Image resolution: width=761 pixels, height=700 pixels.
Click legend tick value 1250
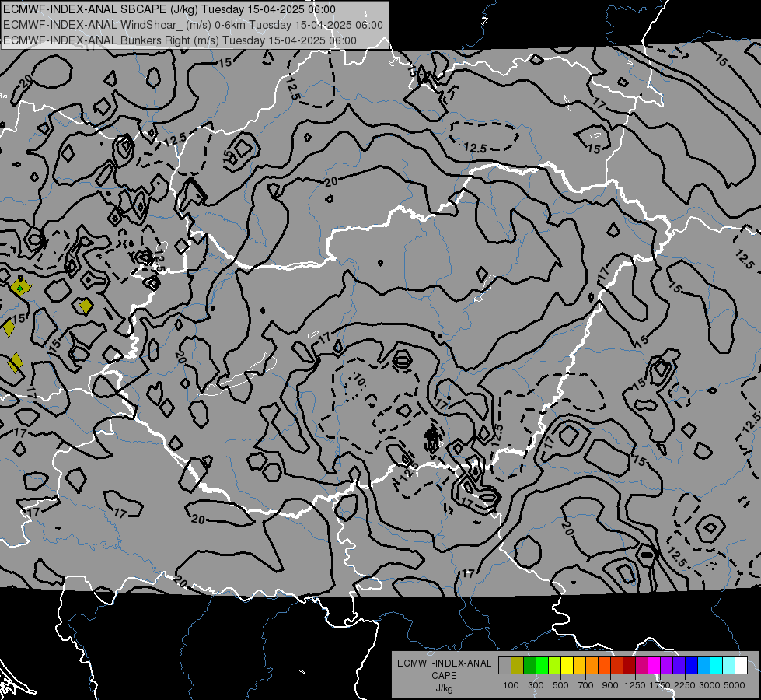[x=635, y=685]
